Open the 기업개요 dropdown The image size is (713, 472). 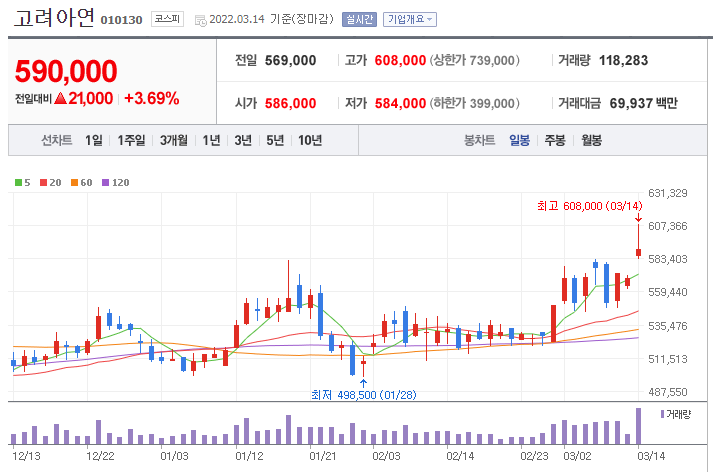410,19
